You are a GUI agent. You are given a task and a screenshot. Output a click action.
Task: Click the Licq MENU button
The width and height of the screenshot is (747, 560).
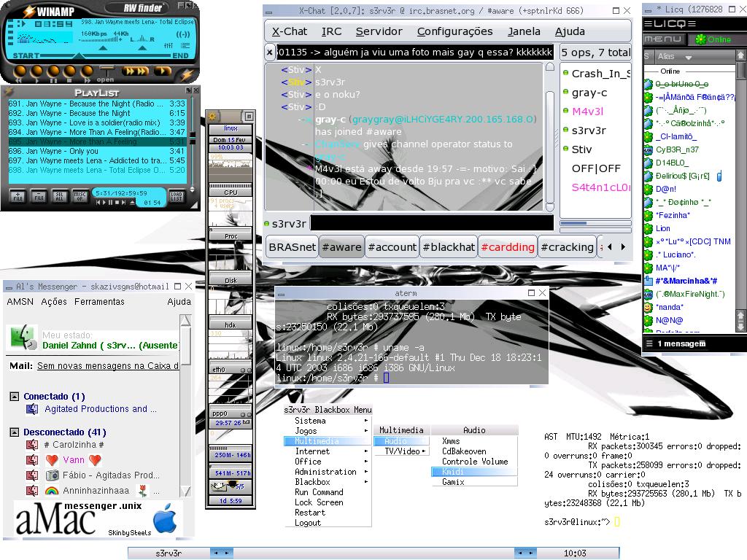(x=665, y=39)
